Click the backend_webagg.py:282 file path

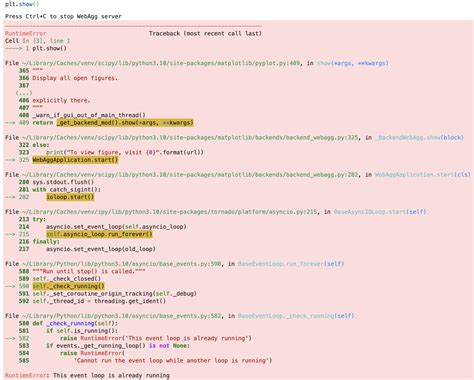(x=190, y=174)
